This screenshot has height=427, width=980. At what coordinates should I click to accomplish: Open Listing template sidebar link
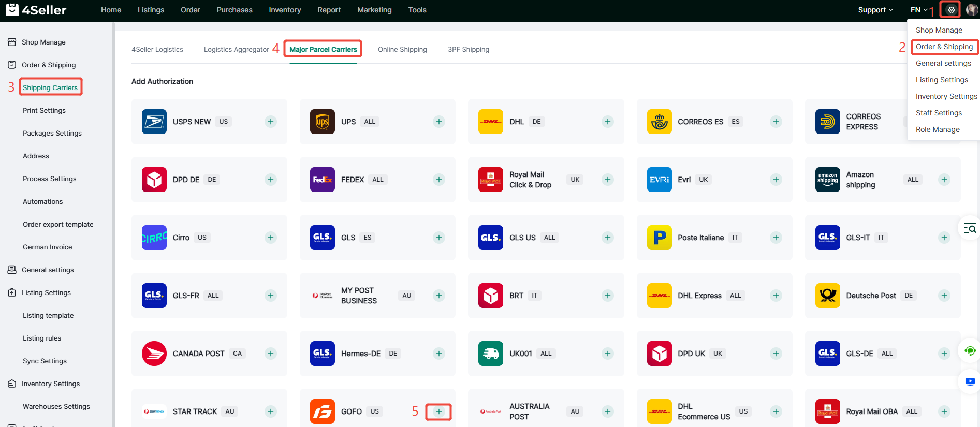click(48, 315)
